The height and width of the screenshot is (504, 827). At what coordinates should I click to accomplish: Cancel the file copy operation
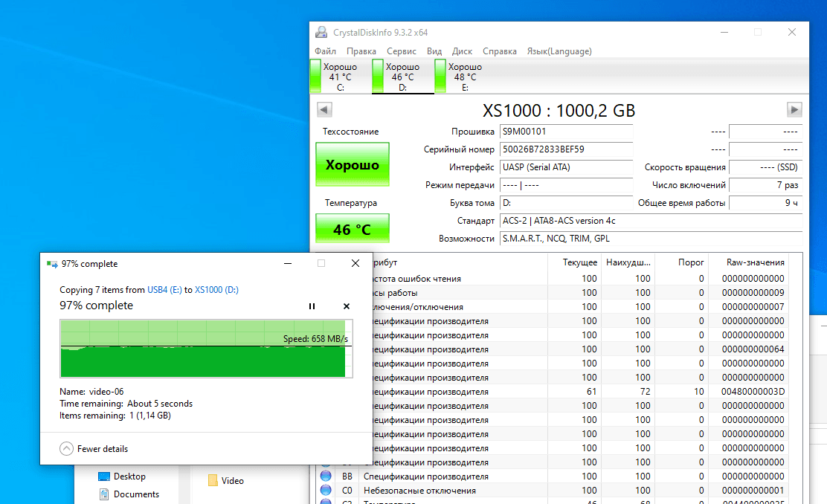[347, 306]
